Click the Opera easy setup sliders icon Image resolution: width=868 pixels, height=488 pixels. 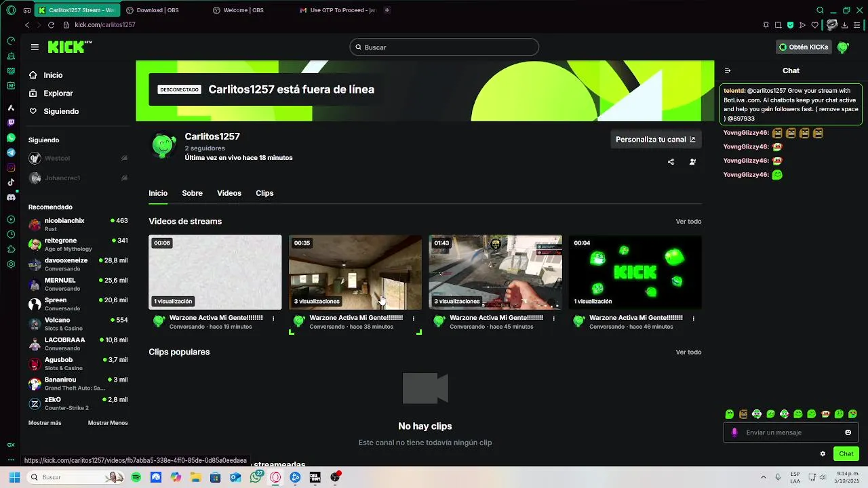pos(858,25)
